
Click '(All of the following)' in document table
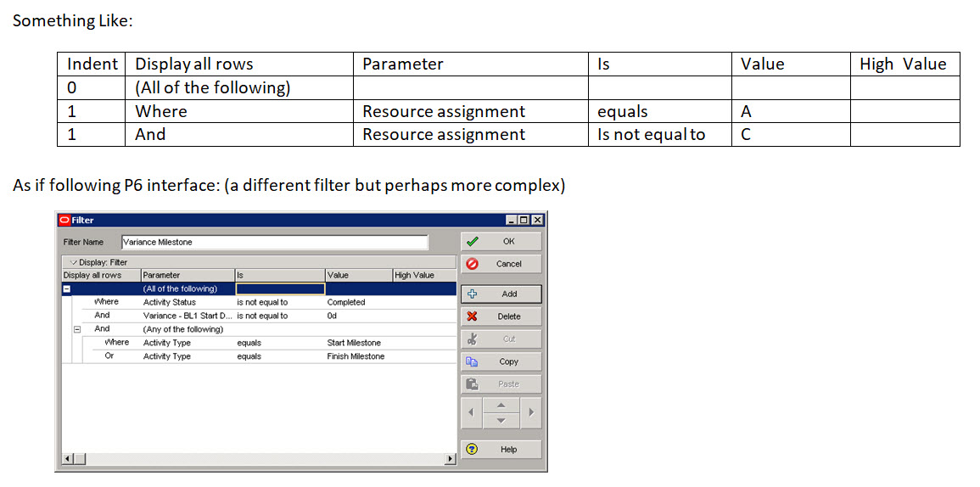(213, 88)
